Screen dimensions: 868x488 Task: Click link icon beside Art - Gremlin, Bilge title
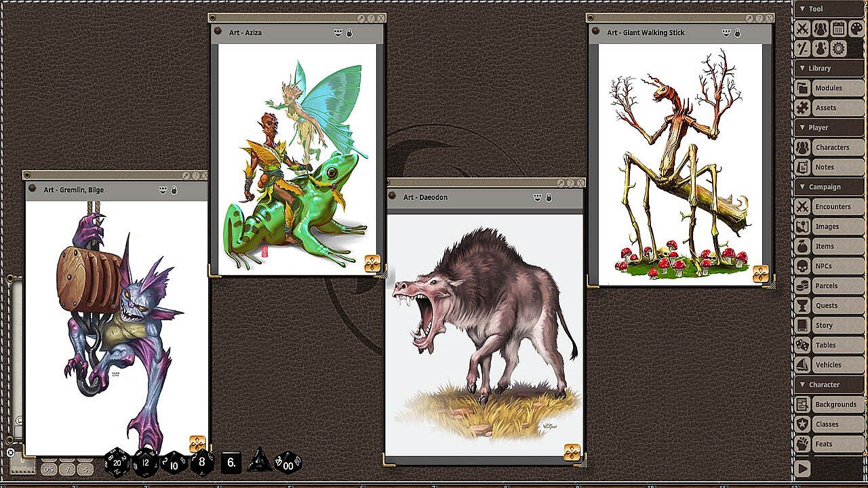click(33, 188)
